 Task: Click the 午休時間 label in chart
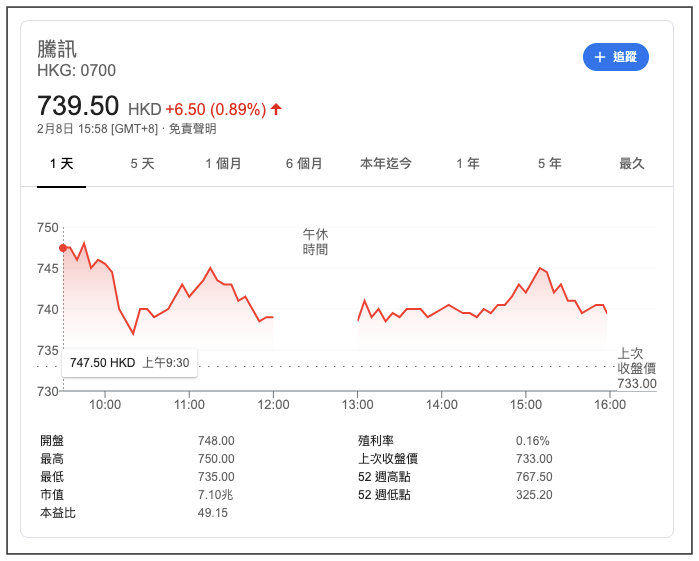pyautogui.click(x=315, y=241)
